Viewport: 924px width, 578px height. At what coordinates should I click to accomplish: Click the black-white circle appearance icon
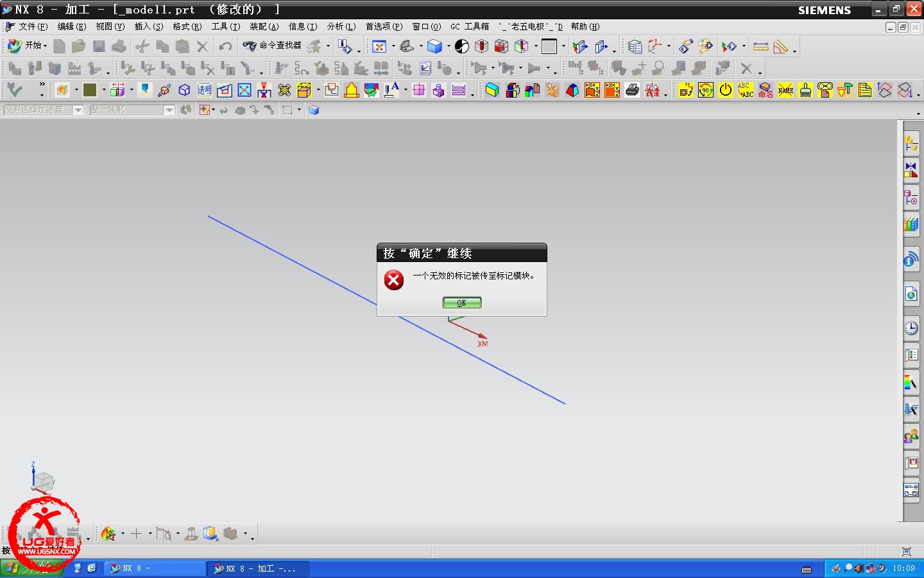462,46
